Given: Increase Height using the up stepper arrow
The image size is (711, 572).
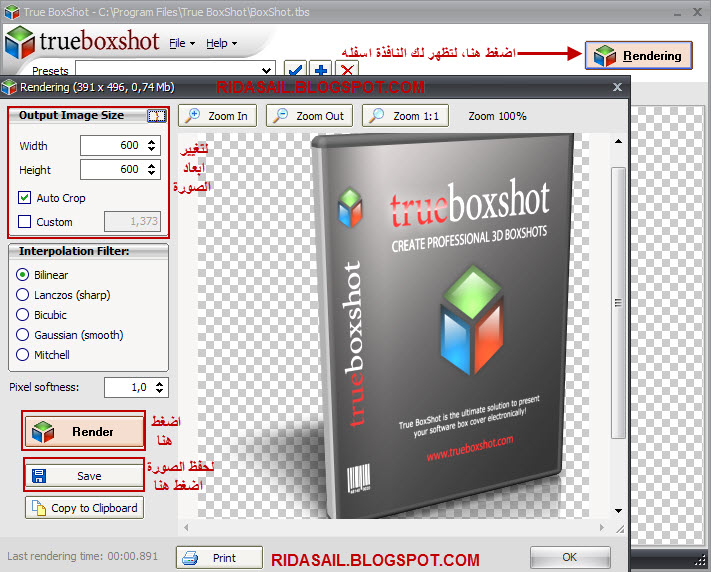Looking at the screenshot, I should click(151, 166).
